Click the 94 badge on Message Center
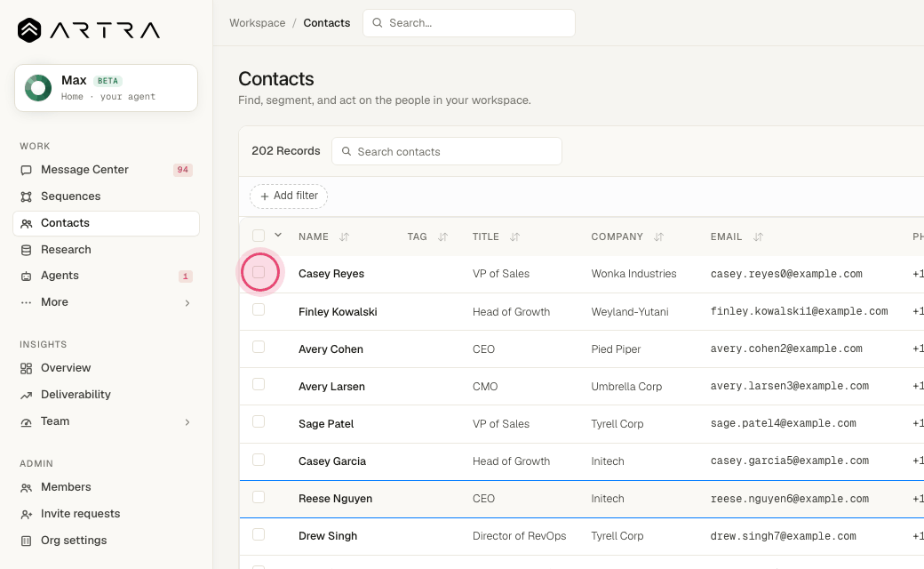The height and width of the screenshot is (569, 924). [183, 170]
